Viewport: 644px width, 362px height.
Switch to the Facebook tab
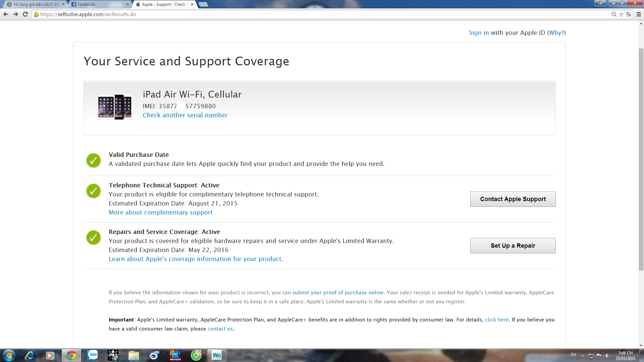(x=97, y=4)
